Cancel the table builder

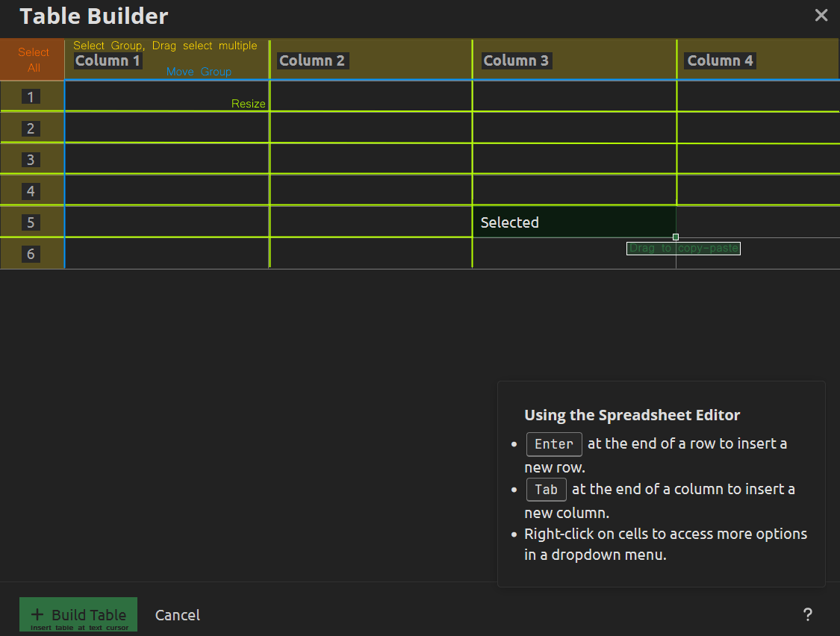coord(177,614)
